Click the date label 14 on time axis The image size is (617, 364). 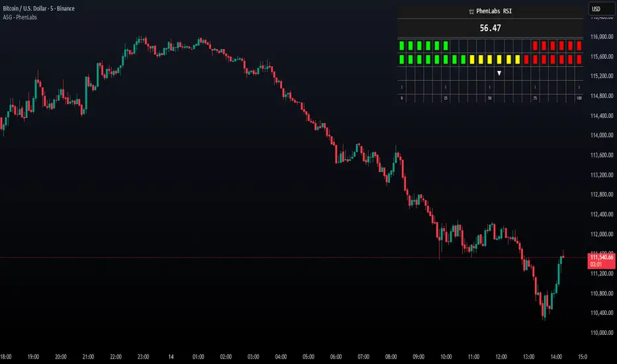pos(171,357)
